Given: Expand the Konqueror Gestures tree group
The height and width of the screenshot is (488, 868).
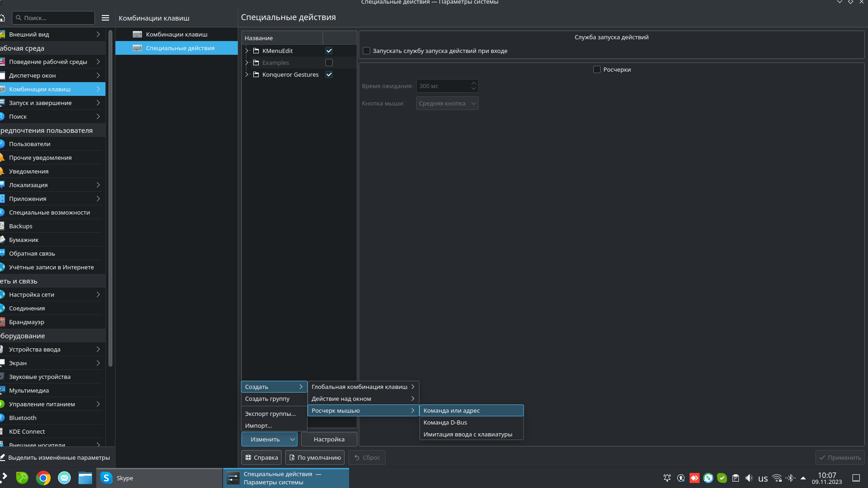Looking at the screenshot, I should coord(247,74).
